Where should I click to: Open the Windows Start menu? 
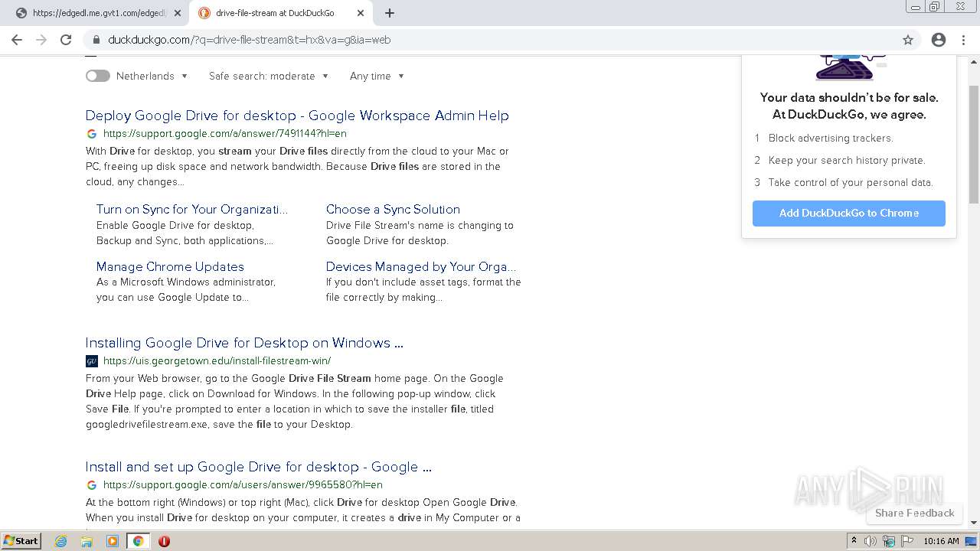(21, 541)
